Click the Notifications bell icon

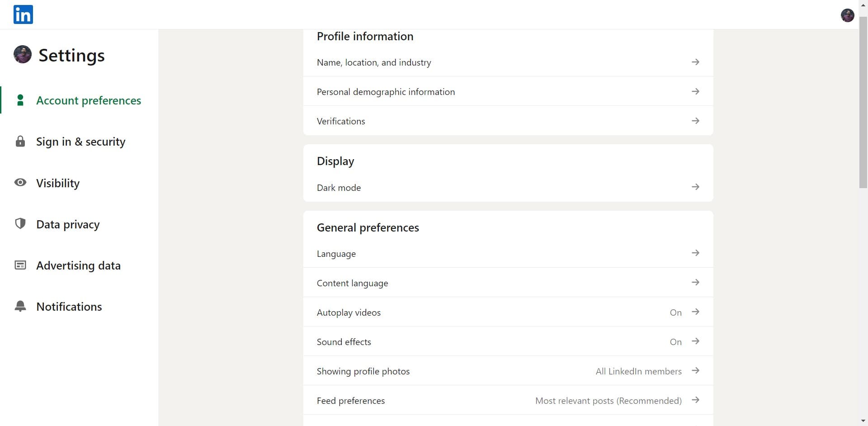pyautogui.click(x=20, y=306)
